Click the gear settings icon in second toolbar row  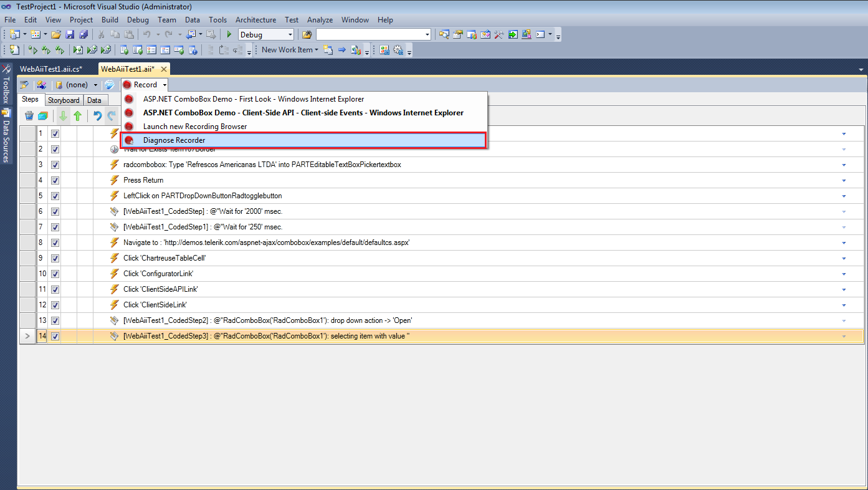(398, 50)
